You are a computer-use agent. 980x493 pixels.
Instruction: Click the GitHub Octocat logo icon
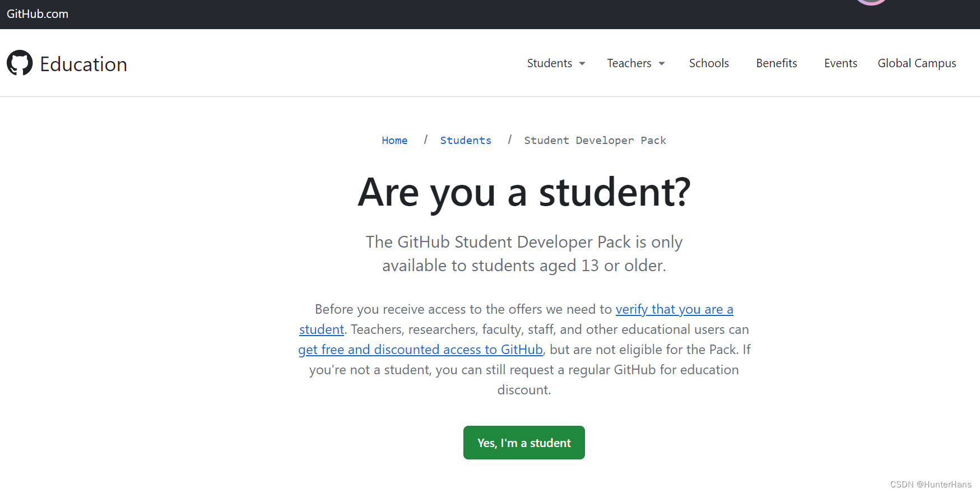click(20, 63)
